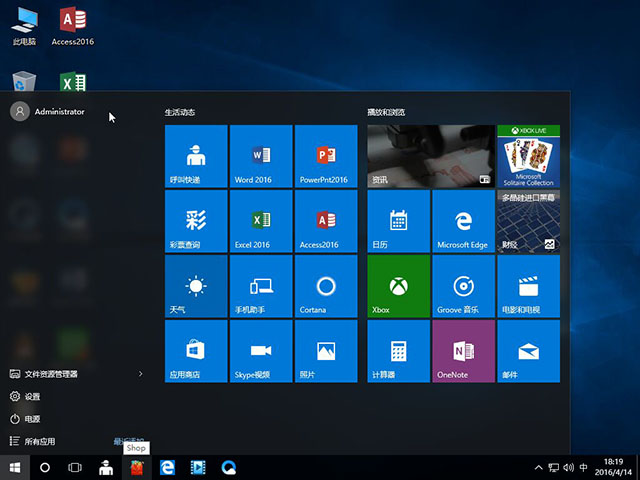Show 所有应用 all apps list
Viewport: 640px width, 480px height.
click(40, 441)
